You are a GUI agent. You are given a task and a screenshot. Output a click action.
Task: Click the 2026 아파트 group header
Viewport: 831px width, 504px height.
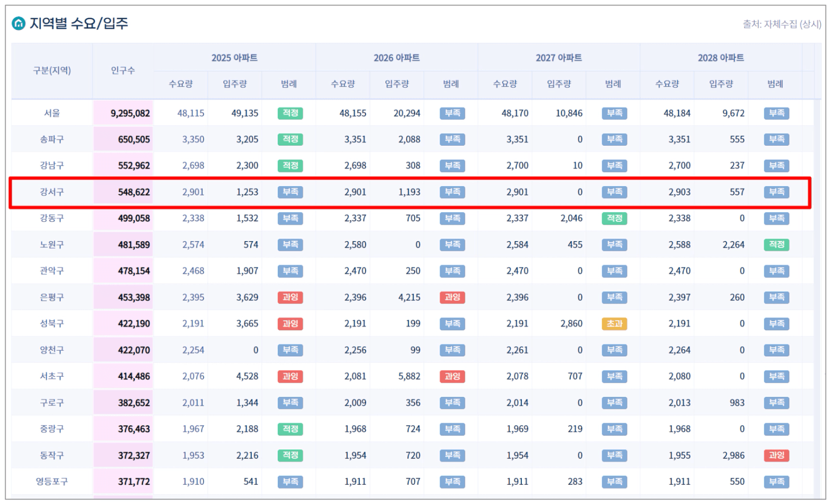tap(396, 57)
